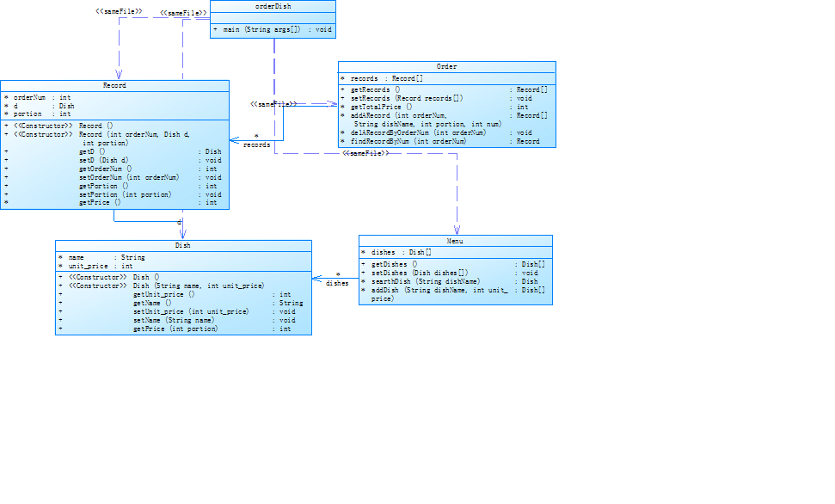Screen dimensions: 835x504
Task: Select the getUnit_price () method
Action: (181, 295)
